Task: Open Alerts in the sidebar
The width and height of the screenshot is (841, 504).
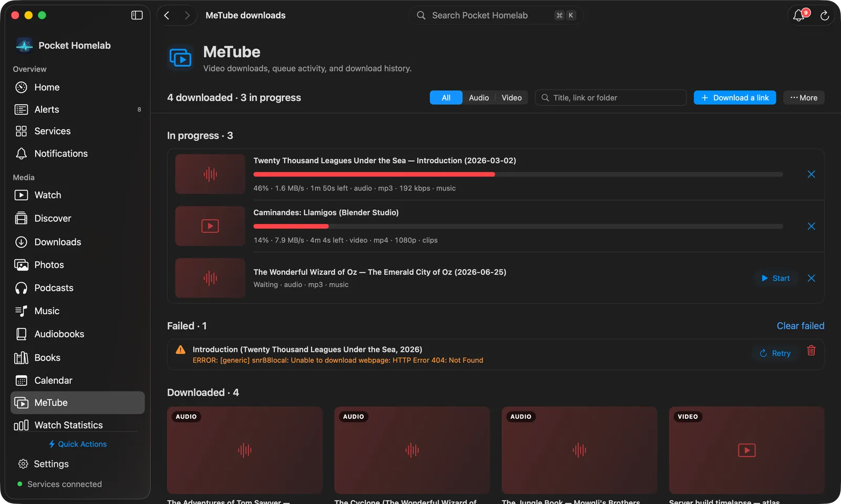Action: 77,109
